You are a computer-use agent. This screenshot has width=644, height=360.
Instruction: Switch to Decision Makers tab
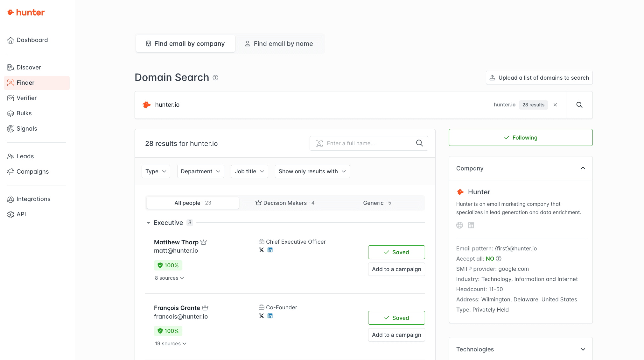pos(285,203)
